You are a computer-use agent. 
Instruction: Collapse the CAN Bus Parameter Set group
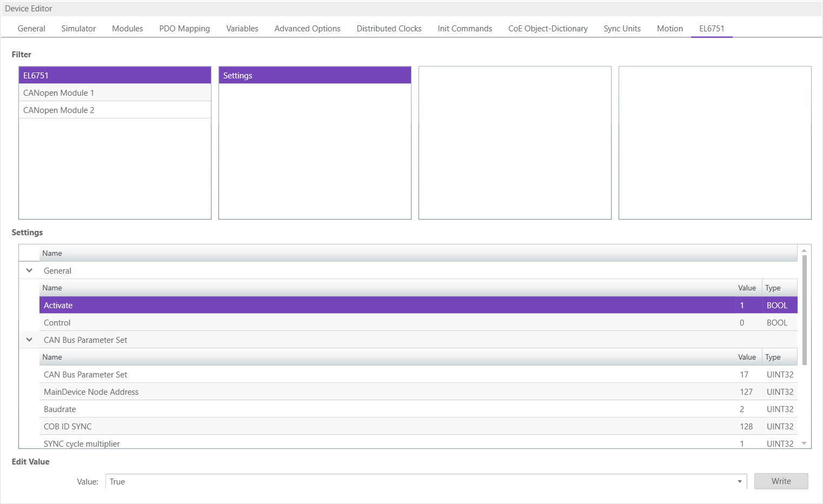point(29,340)
